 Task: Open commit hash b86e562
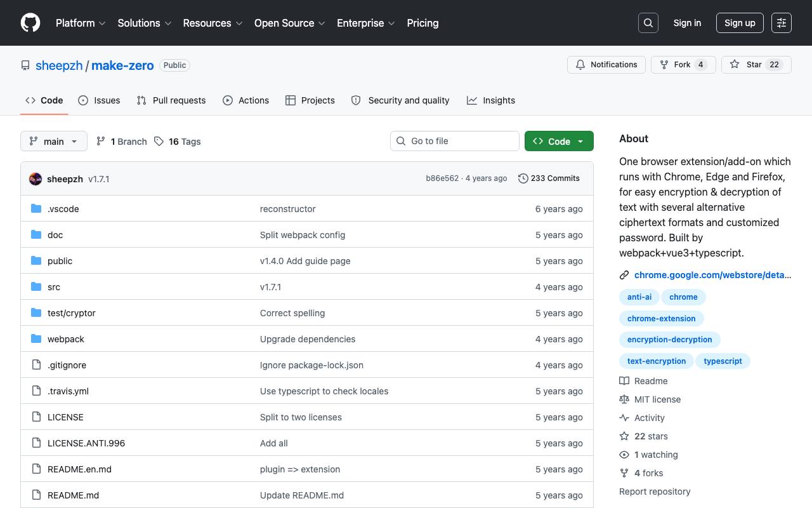[x=442, y=178]
